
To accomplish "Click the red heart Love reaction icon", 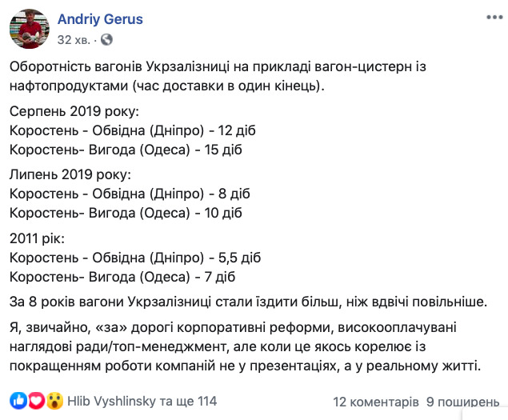I will coord(36,400).
